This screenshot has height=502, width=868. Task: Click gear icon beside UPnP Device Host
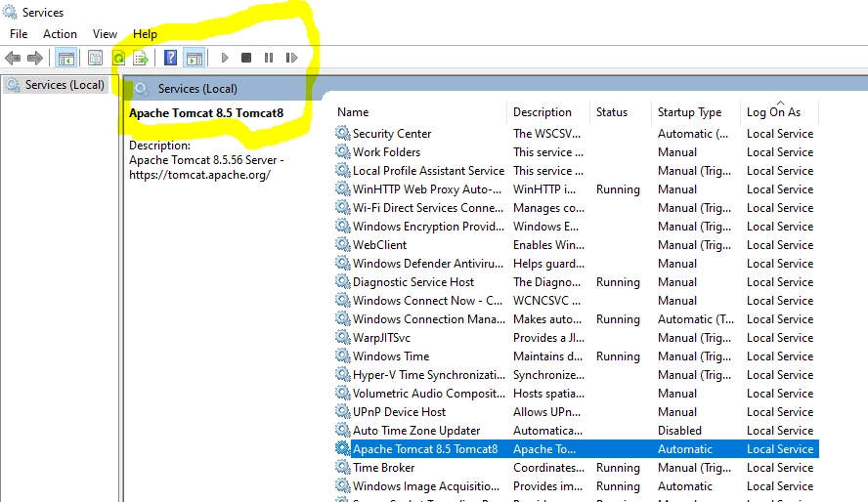[343, 411]
